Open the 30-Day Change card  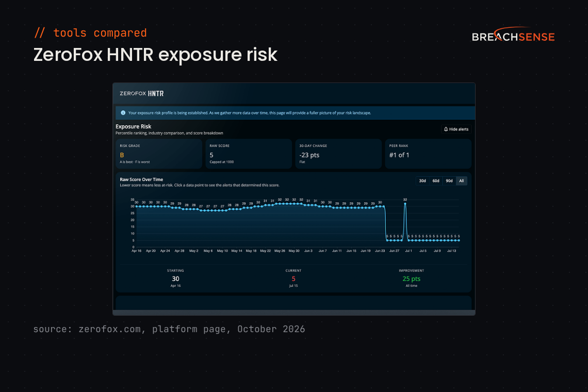pyautogui.click(x=338, y=154)
